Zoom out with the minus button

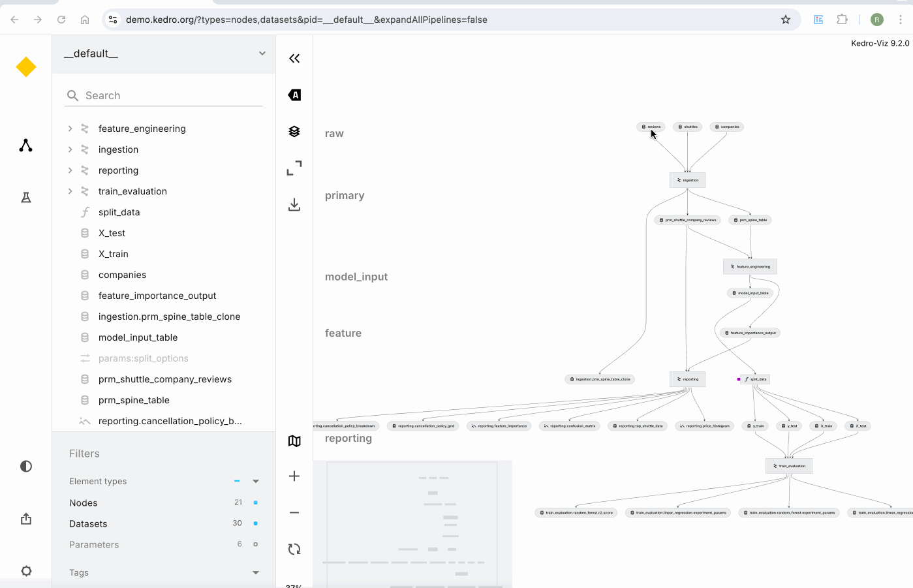[294, 513]
